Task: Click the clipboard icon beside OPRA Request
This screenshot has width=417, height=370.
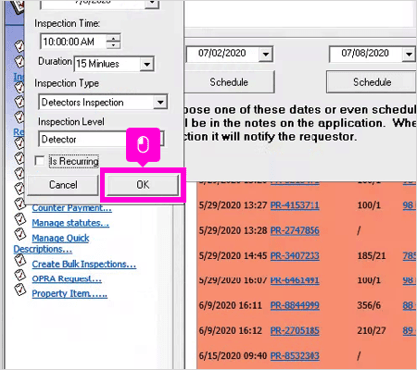Action: point(20,275)
